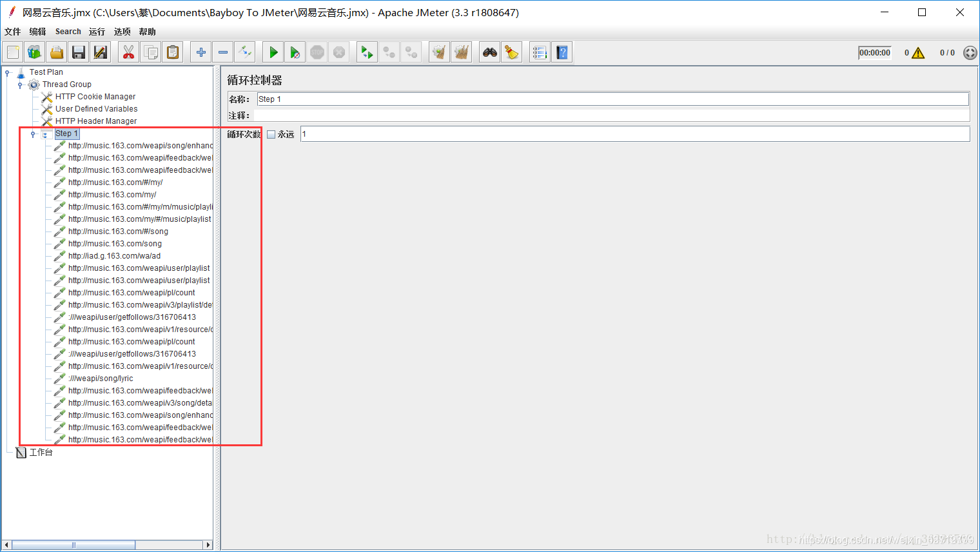Screen dimensions: 980x552
Task: Select the http://music.163.com/my/ sampler
Action: click(112, 195)
